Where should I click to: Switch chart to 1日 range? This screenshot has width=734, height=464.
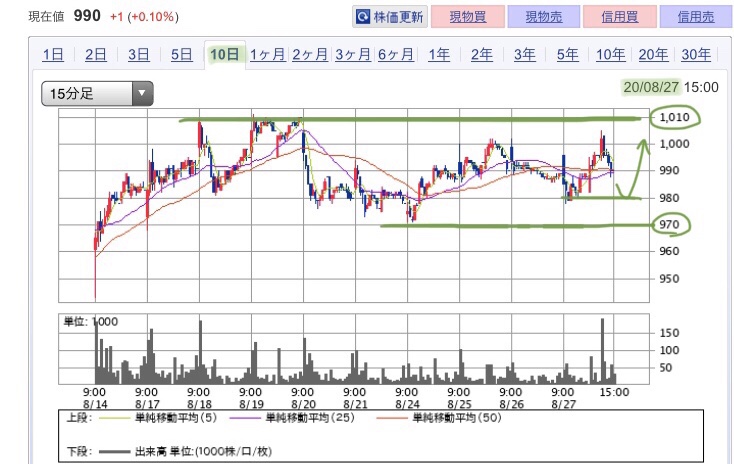coord(53,55)
